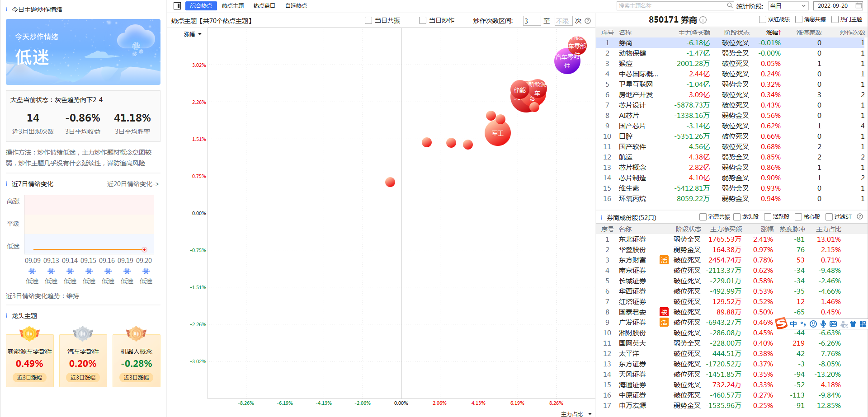868x417 pixels.
Task: Click the snowflake icon under 09.20
Action: [146, 271]
